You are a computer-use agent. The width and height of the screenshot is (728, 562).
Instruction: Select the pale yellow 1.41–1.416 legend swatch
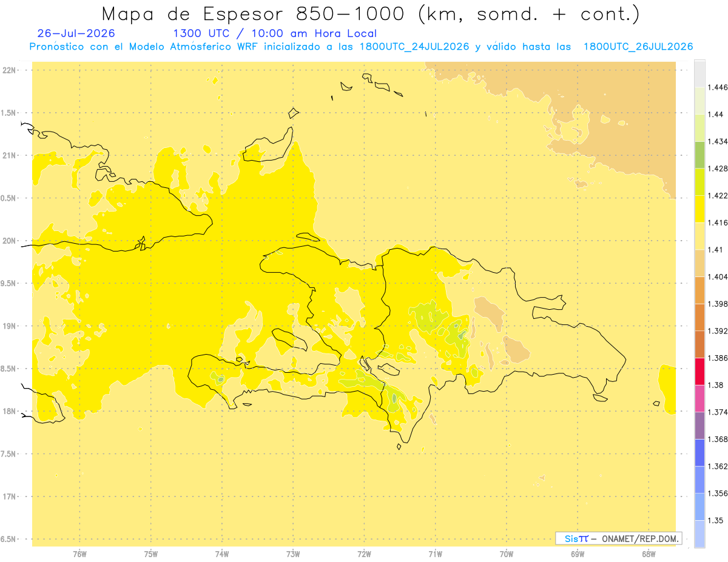(x=699, y=236)
